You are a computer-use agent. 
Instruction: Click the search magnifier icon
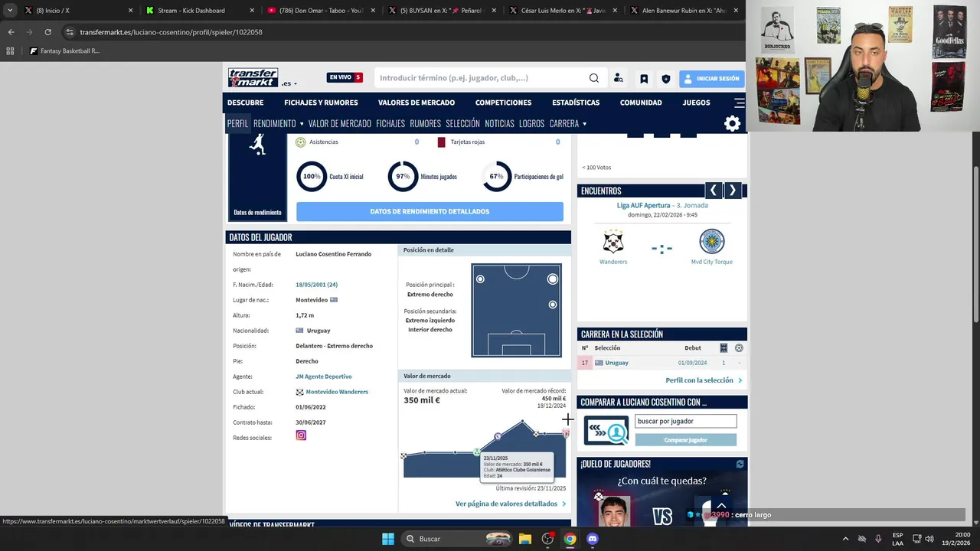point(594,78)
